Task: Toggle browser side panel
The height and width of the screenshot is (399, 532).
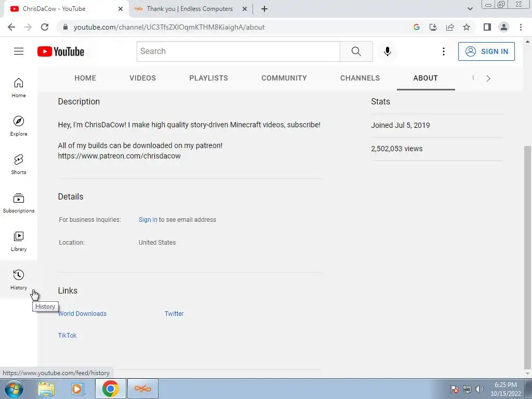Action: point(487,27)
